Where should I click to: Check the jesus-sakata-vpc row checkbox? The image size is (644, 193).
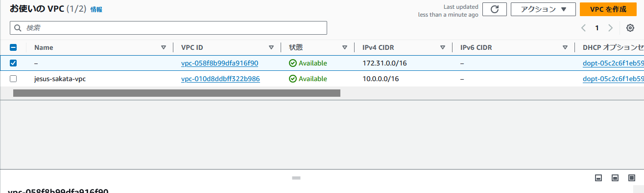click(x=13, y=79)
